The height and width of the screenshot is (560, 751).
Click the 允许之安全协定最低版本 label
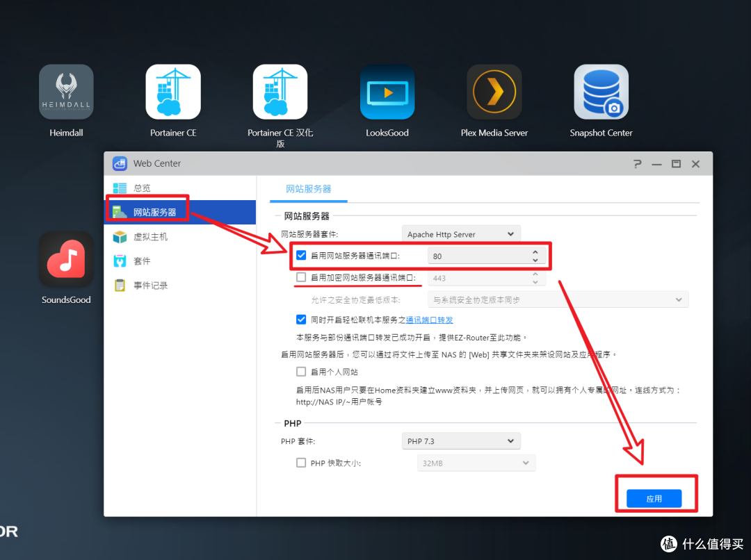(x=356, y=299)
